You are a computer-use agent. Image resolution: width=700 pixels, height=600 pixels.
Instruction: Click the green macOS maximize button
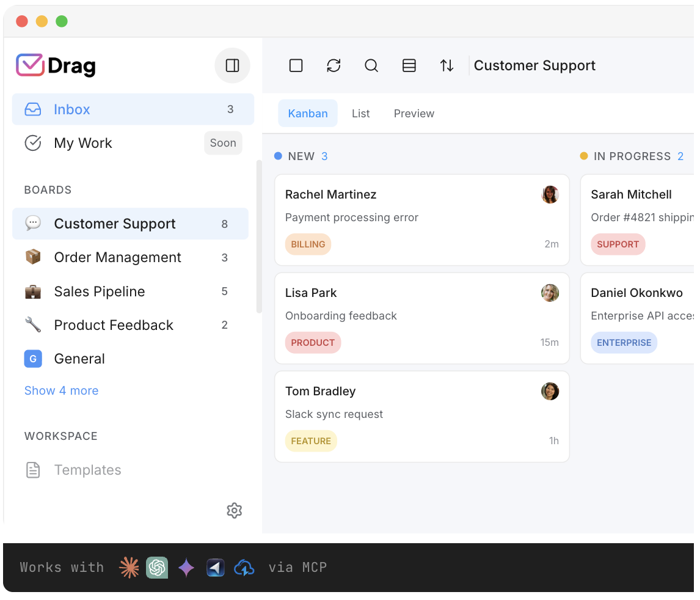62,21
